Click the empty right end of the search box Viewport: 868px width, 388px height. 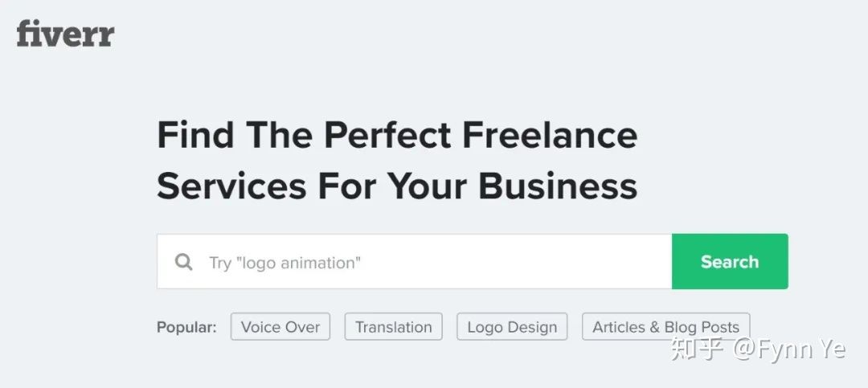627,262
